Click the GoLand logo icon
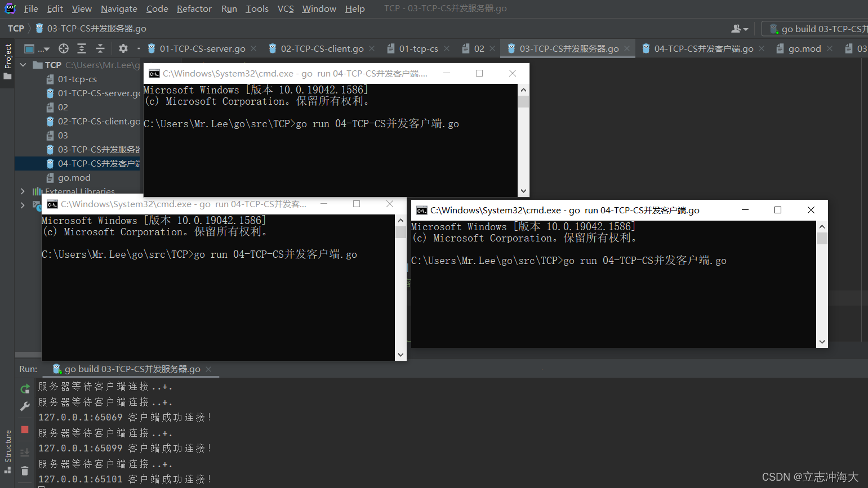 click(10, 8)
